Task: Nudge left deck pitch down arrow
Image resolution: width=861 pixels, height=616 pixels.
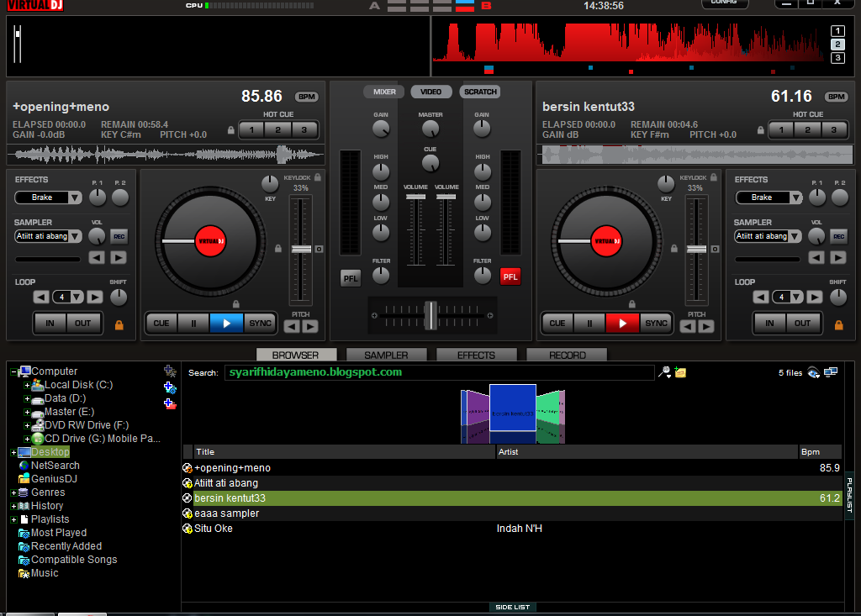Action: pyautogui.click(x=292, y=327)
